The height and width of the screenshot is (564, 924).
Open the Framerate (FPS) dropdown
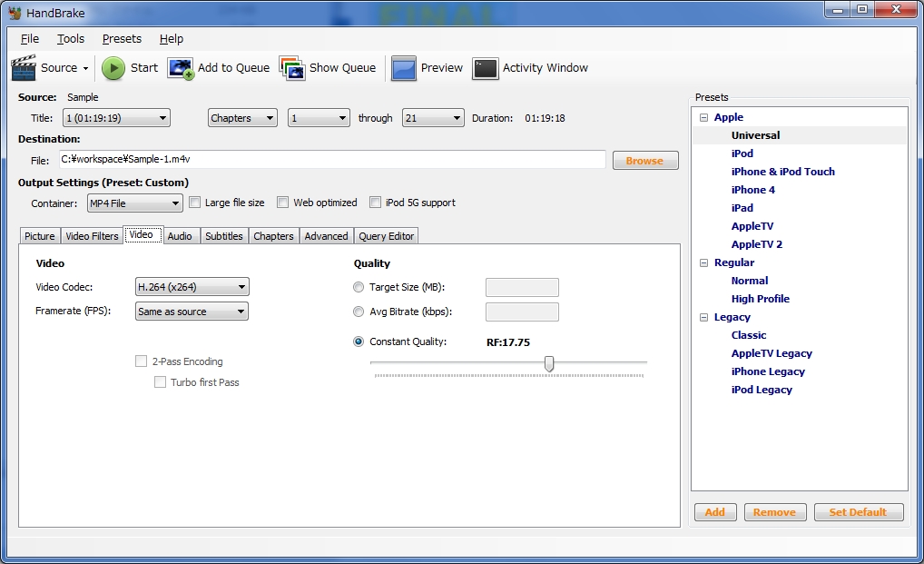[192, 312]
